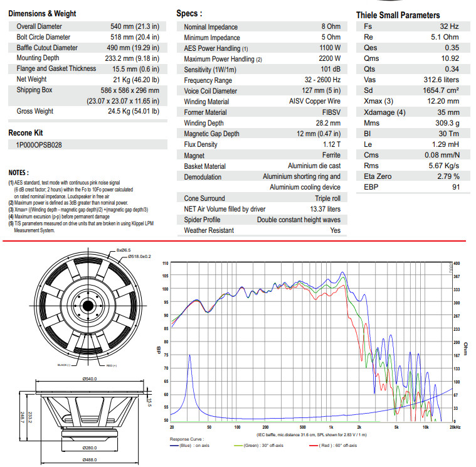Image resolution: width=476 pixels, height=467 pixels.
Task: Click the 'Ø540.0' dimension label on side drawing
Action: tap(90, 379)
